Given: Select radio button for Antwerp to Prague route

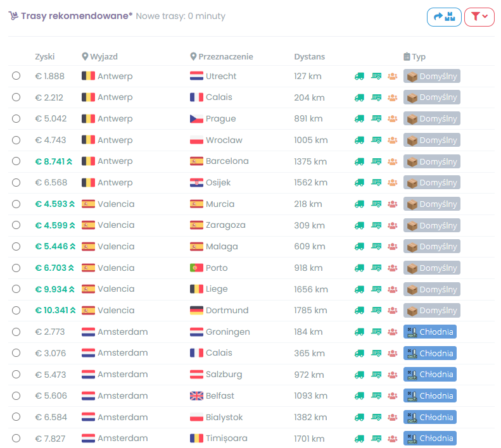Looking at the screenshot, I should pyautogui.click(x=16, y=118).
